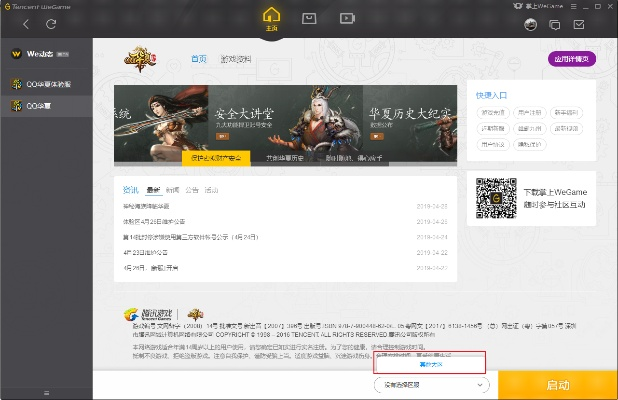The height and width of the screenshot is (400, 618).
Task: Collapse the sidebar with the bottom lines icon
Action: click(47, 393)
